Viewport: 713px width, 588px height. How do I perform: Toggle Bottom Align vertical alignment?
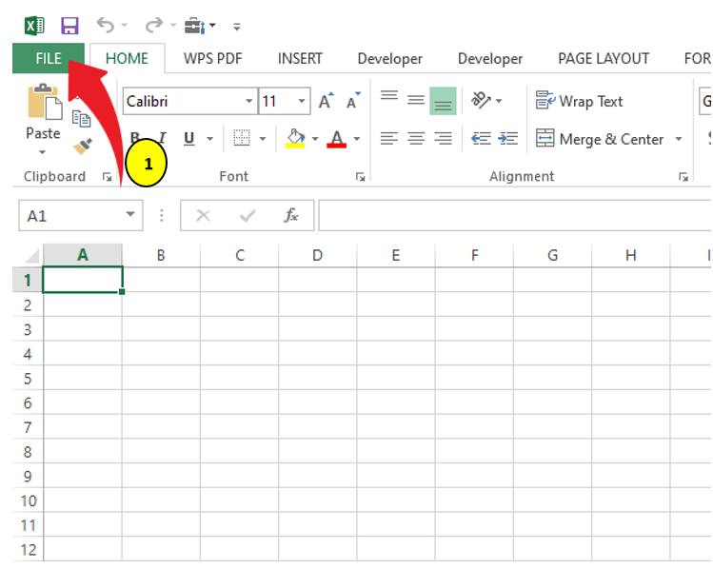point(443,101)
